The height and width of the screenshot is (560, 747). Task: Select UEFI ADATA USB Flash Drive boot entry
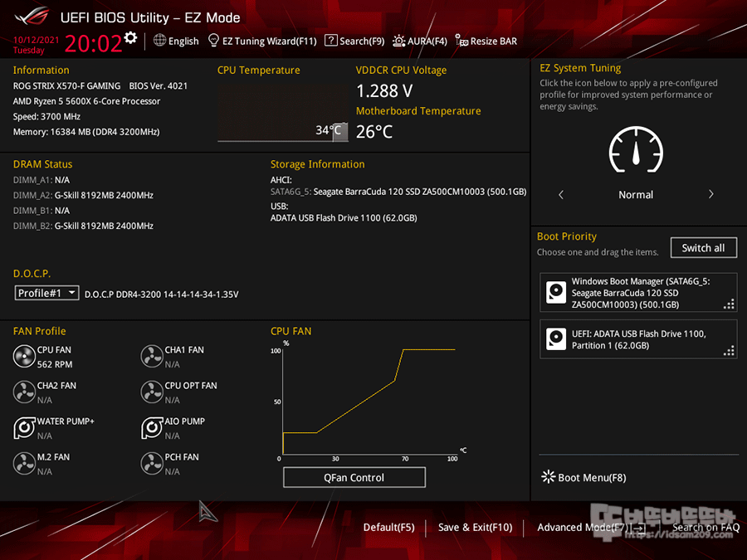[x=638, y=339]
